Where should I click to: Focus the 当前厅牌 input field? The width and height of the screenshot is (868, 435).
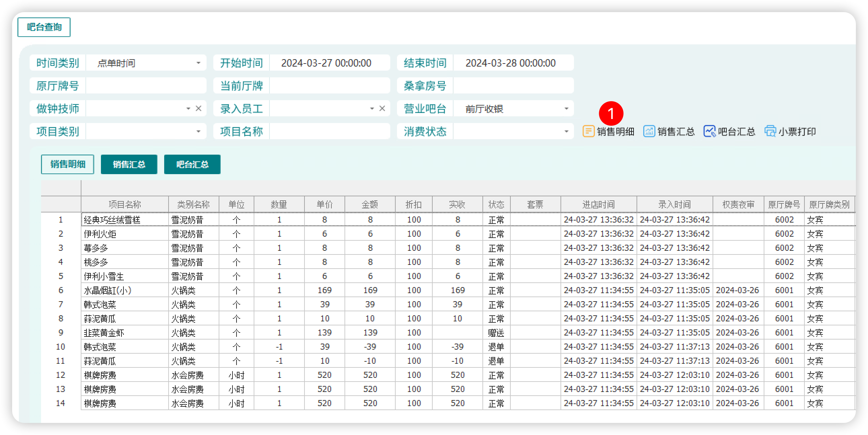[x=330, y=85]
